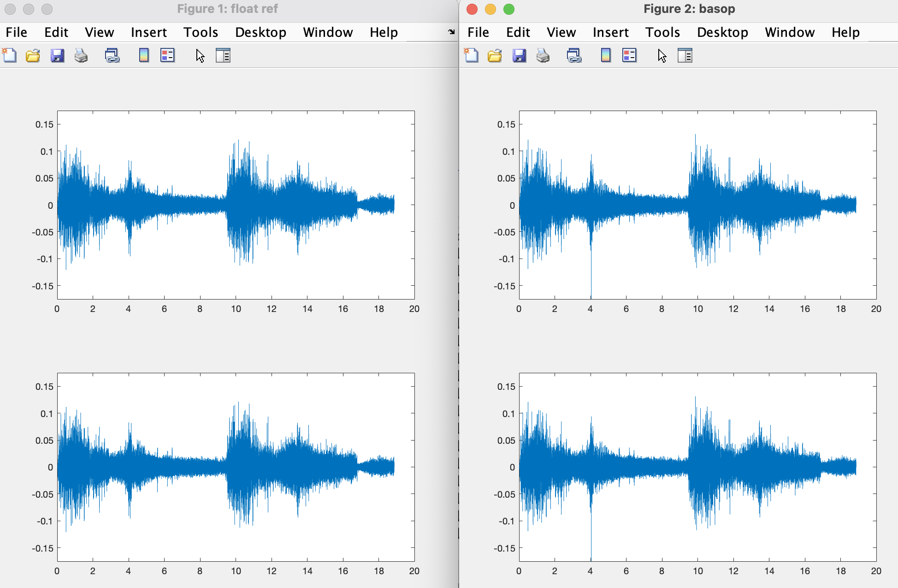This screenshot has height=588, width=898.
Task: Save Figure 2 using the floppy disk icon
Action: point(519,56)
